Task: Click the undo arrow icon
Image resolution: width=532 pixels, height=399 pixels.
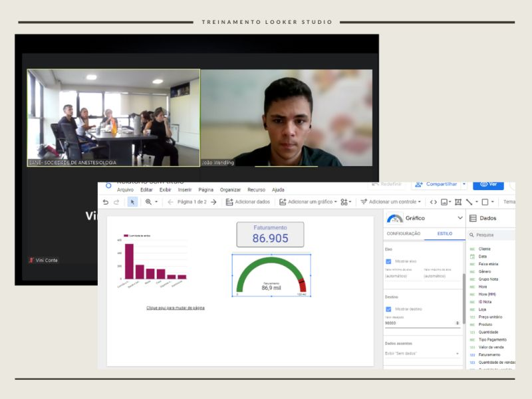Action: (106, 202)
